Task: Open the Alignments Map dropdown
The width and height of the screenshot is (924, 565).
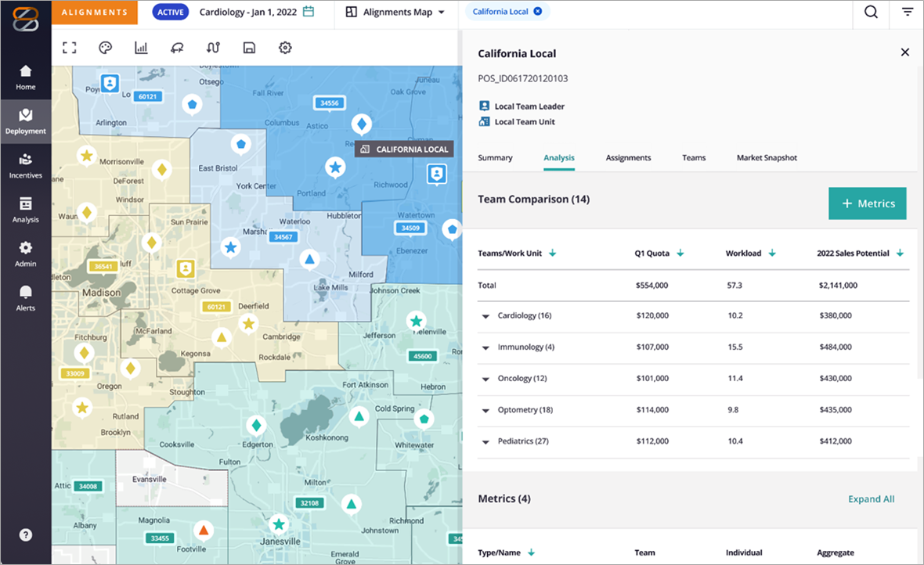Action: tap(395, 13)
